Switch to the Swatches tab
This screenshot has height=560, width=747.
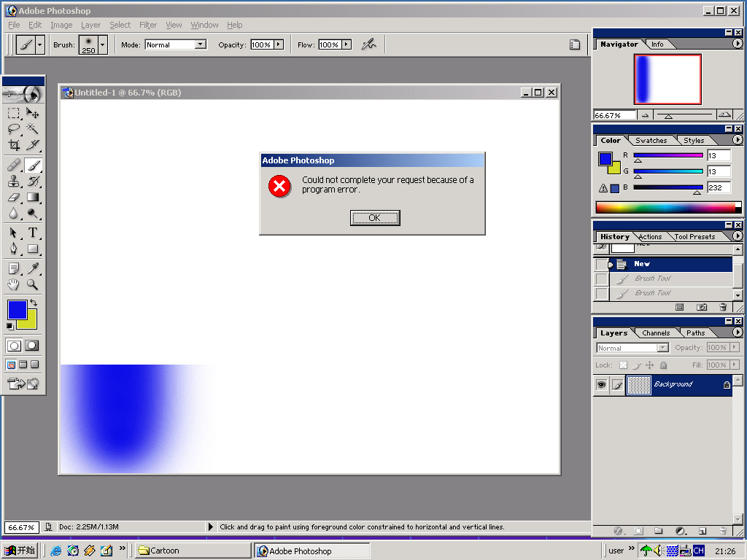coord(651,141)
